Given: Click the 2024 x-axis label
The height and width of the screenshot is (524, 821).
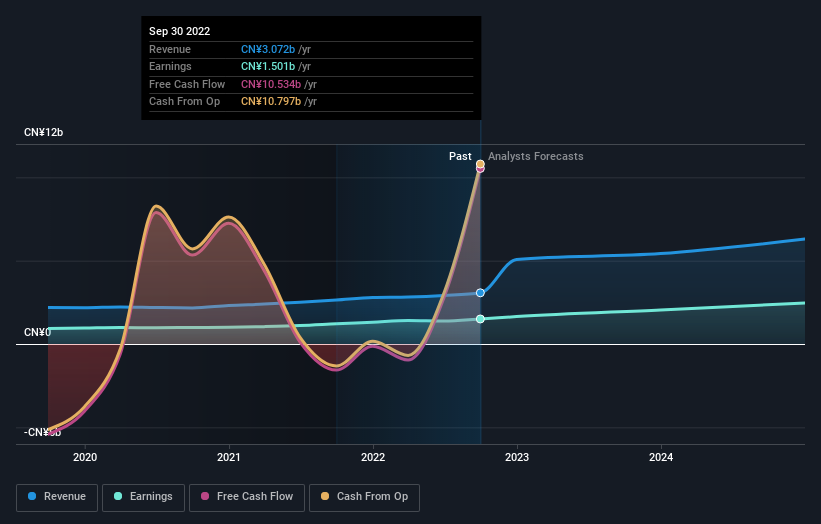Looking at the screenshot, I should [660, 458].
